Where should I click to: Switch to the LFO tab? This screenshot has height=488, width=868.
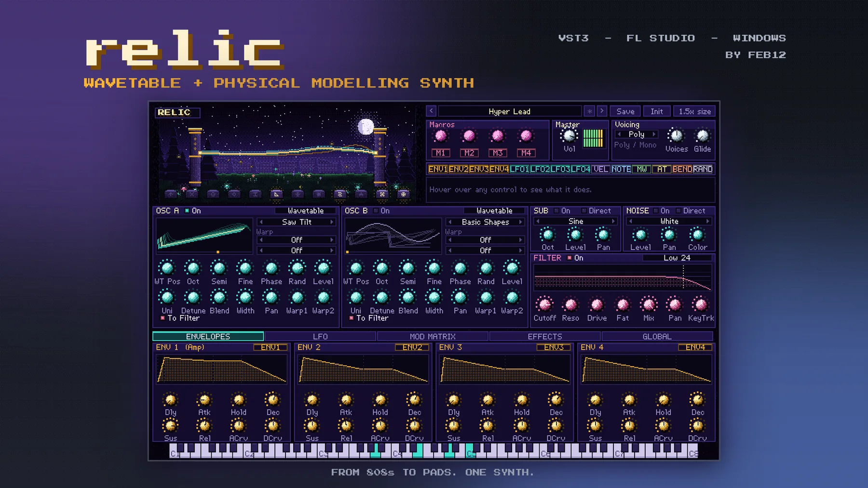pos(320,336)
